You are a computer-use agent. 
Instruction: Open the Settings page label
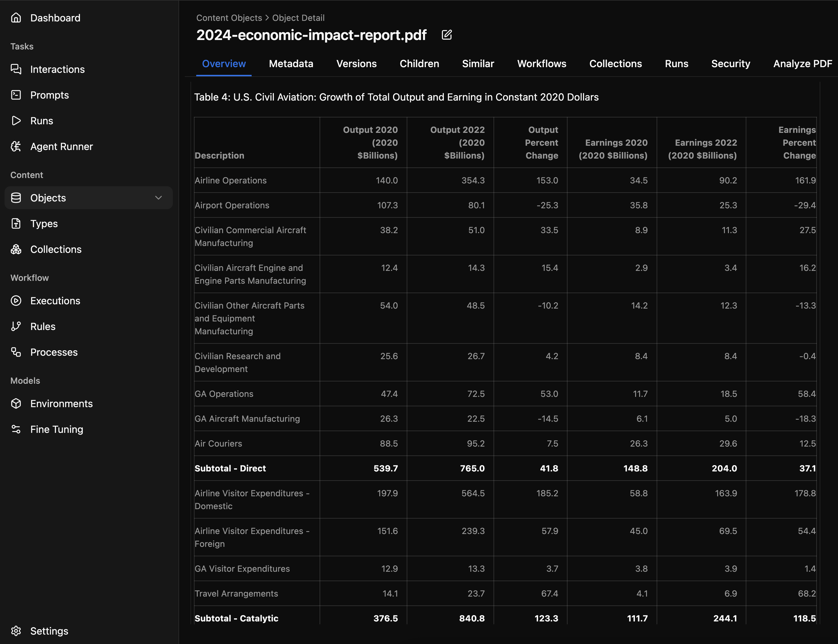click(x=49, y=631)
